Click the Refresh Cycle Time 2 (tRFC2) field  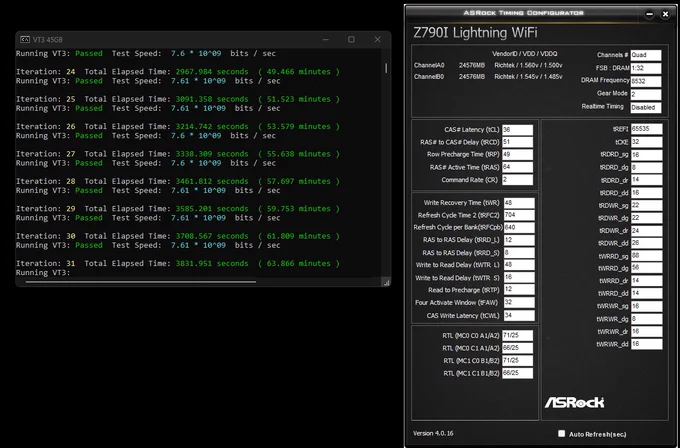point(519,215)
